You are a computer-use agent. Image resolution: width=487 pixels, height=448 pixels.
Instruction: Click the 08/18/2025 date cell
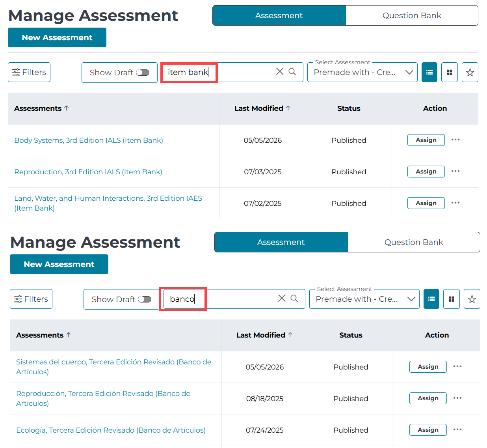pyautogui.click(x=265, y=399)
